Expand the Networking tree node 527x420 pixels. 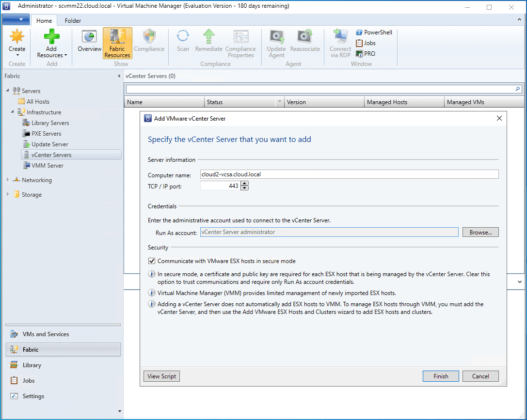(x=8, y=180)
